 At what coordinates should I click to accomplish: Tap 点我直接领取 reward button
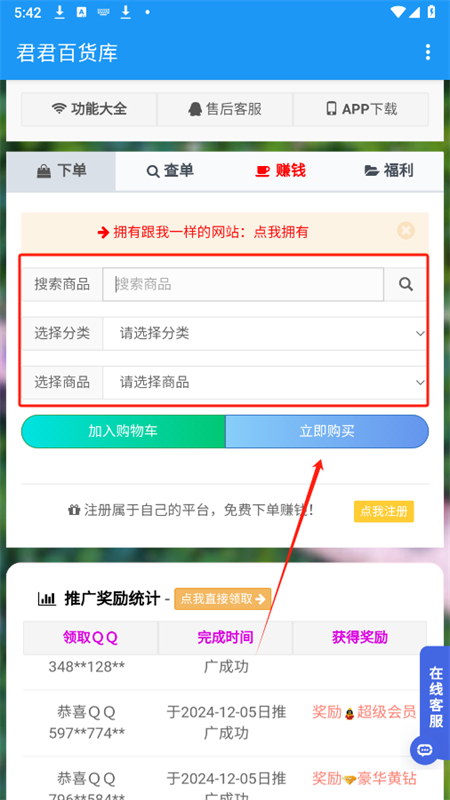[x=222, y=599]
